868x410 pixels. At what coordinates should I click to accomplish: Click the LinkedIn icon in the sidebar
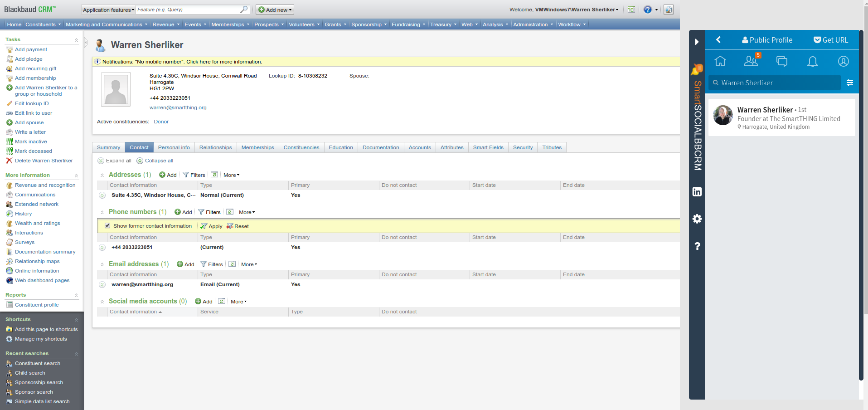(697, 192)
